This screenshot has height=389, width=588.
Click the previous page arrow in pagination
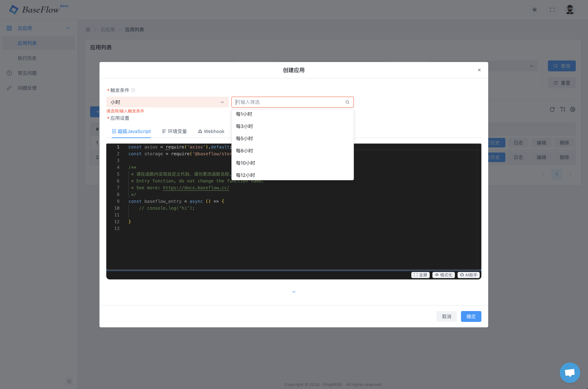pyautogui.click(x=543, y=174)
